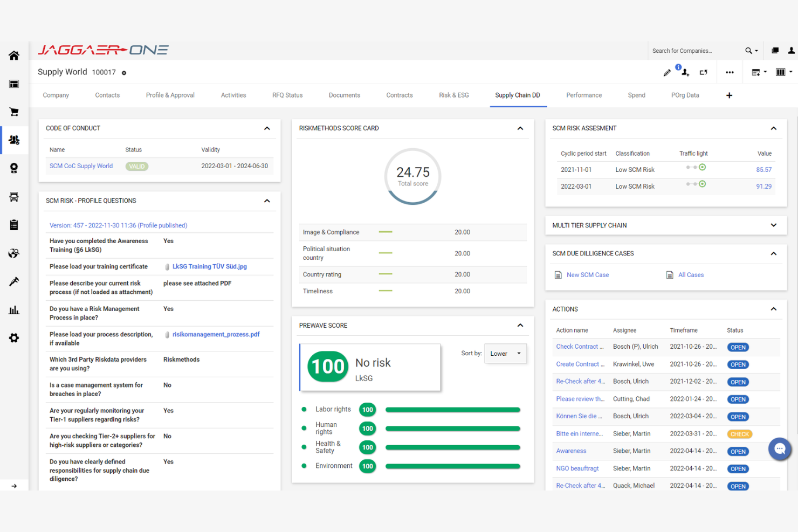Select the gavel icon in the sidebar
The height and width of the screenshot is (532, 798).
click(x=14, y=281)
